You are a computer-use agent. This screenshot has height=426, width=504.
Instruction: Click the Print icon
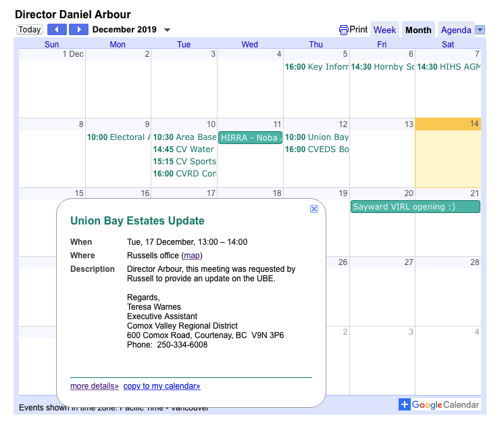344,30
